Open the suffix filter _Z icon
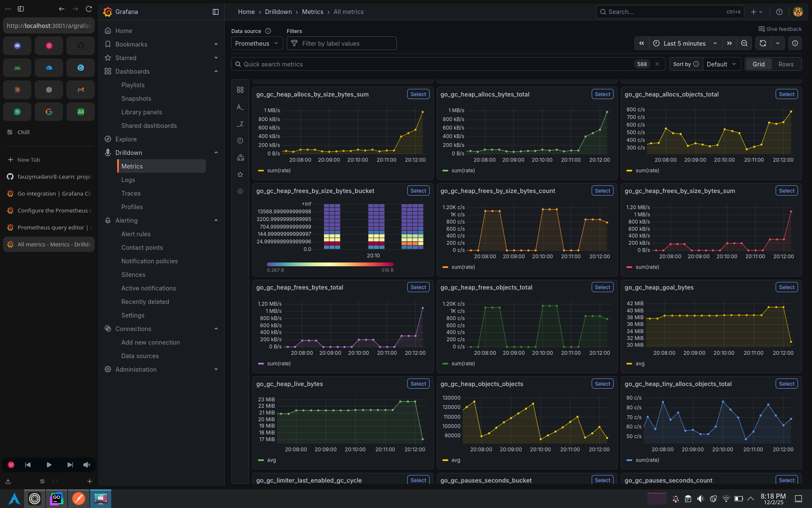The height and width of the screenshot is (508, 812). click(240, 124)
